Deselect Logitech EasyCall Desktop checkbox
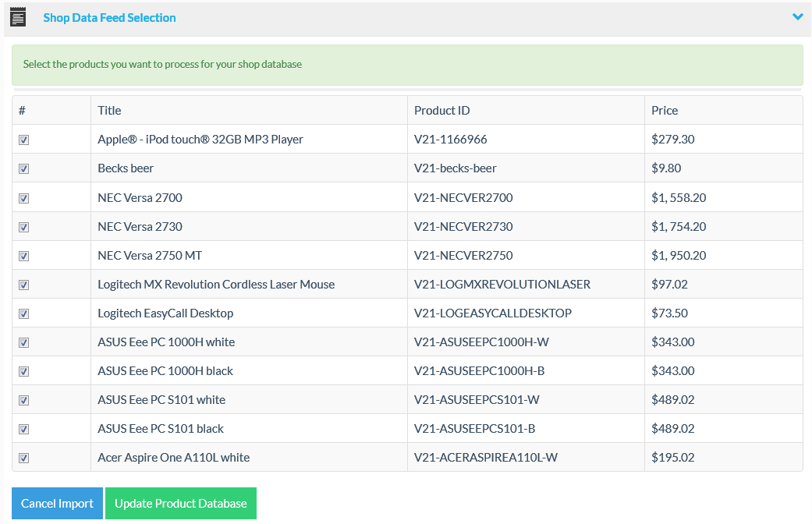The height and width of the screenshot is (524, 812). tap(23, 313)
